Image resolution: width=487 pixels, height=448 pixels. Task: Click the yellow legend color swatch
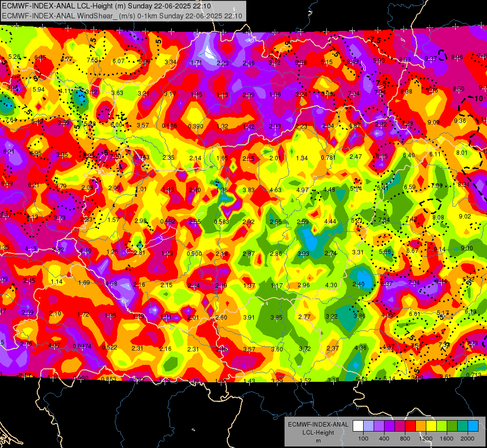click(x=431, y=426)
